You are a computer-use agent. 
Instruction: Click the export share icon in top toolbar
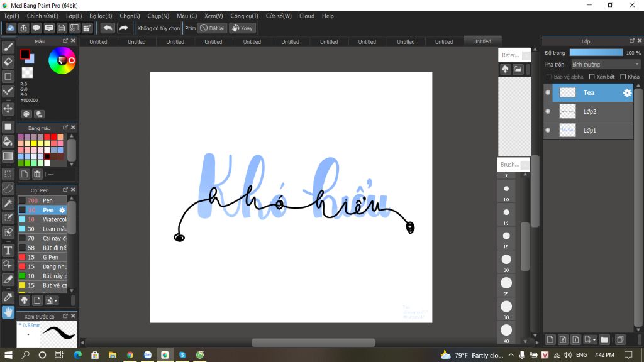click(x=23, y=28)
